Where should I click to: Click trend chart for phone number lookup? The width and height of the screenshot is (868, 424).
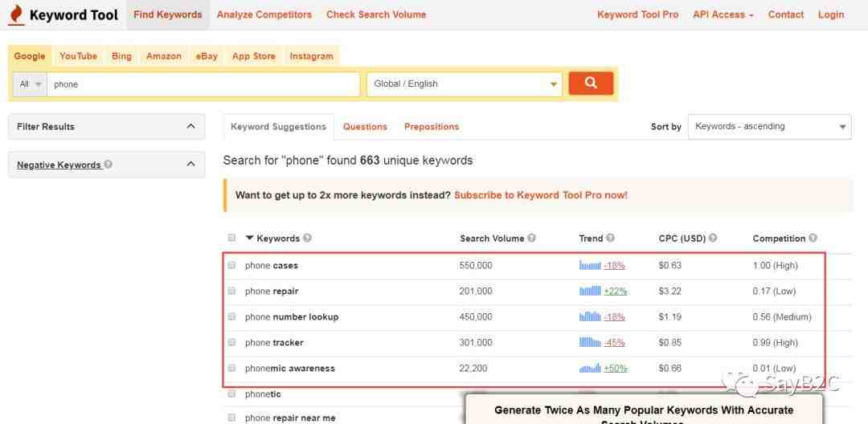tap(590, 316)
